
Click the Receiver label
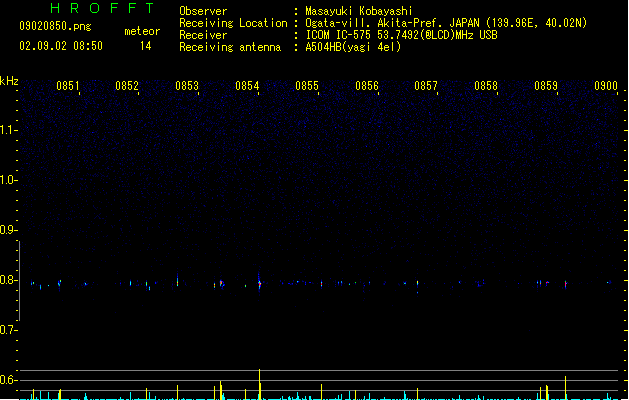203,35
